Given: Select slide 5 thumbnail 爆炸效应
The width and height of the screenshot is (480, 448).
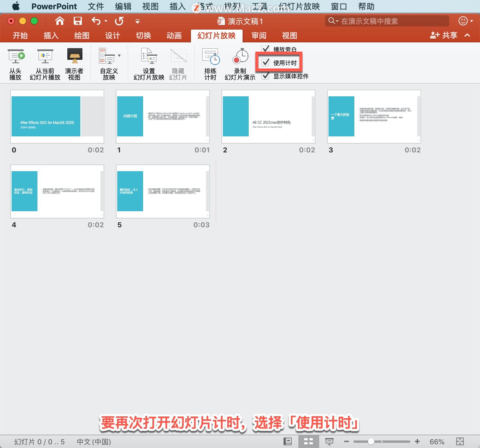Looking at the screenshot, I should click(163, 191).
